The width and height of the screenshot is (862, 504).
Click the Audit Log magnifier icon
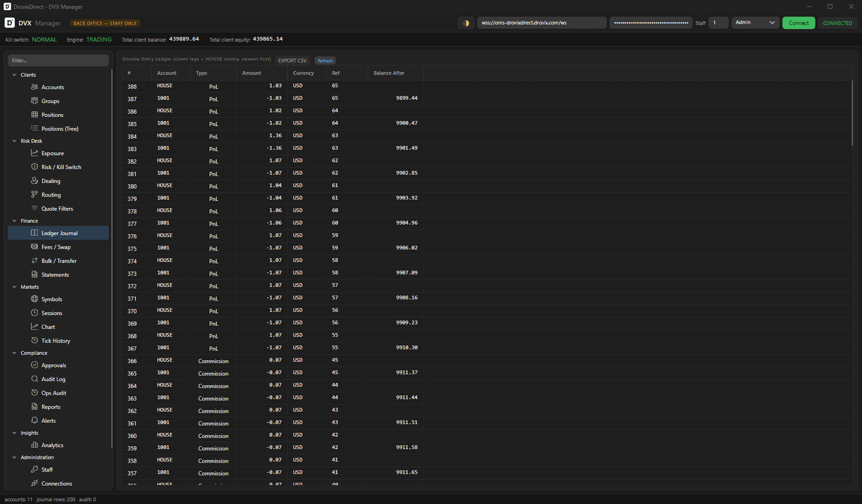pyautogui.click(x=34, y=379)
